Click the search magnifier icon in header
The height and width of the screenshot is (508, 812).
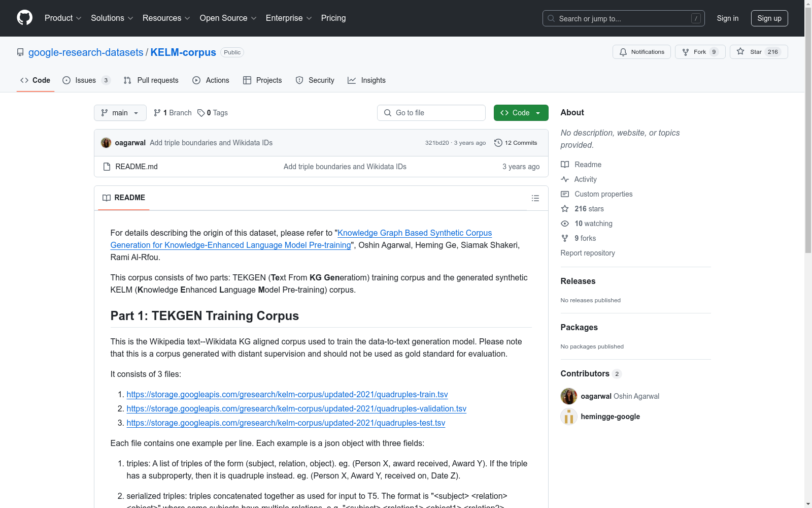551,18
